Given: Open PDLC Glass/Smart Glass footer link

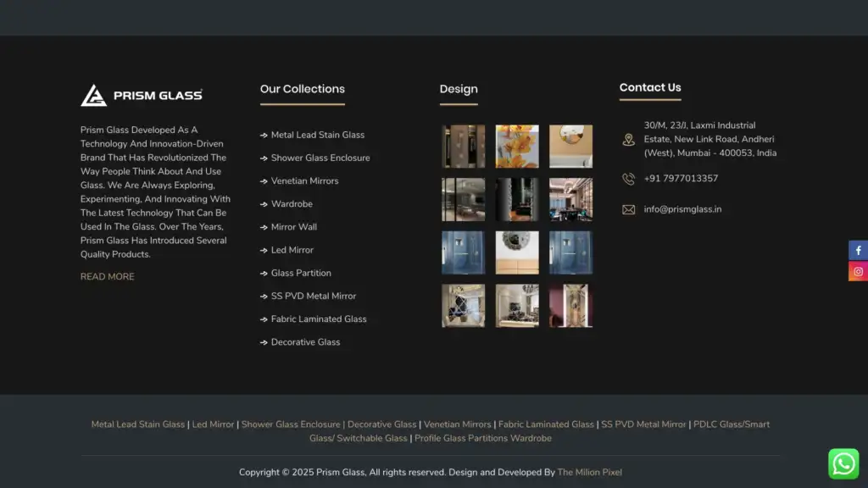Looking at the screenshot, I should [731, 424].
